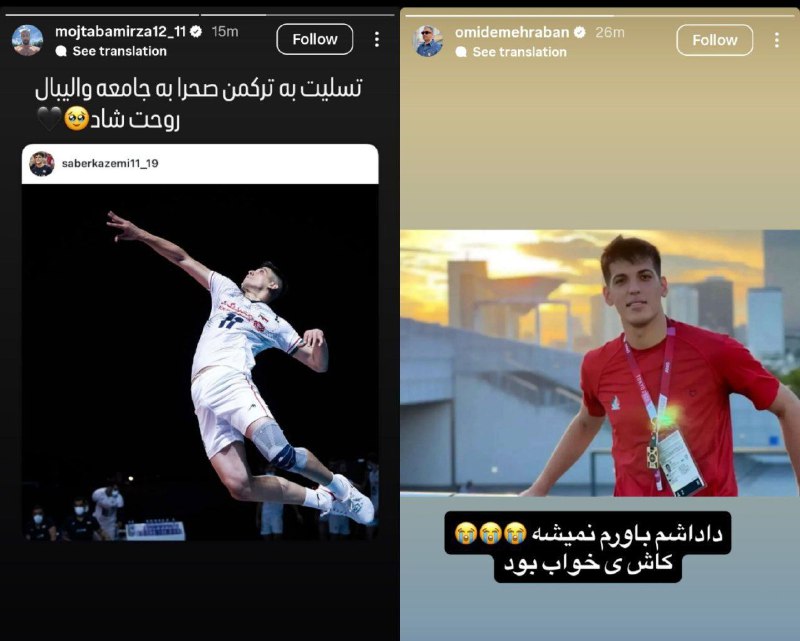Click omidemehraban username text
Image resolution: width=800 pixels, height=641 pixels.
coord(512,33)
